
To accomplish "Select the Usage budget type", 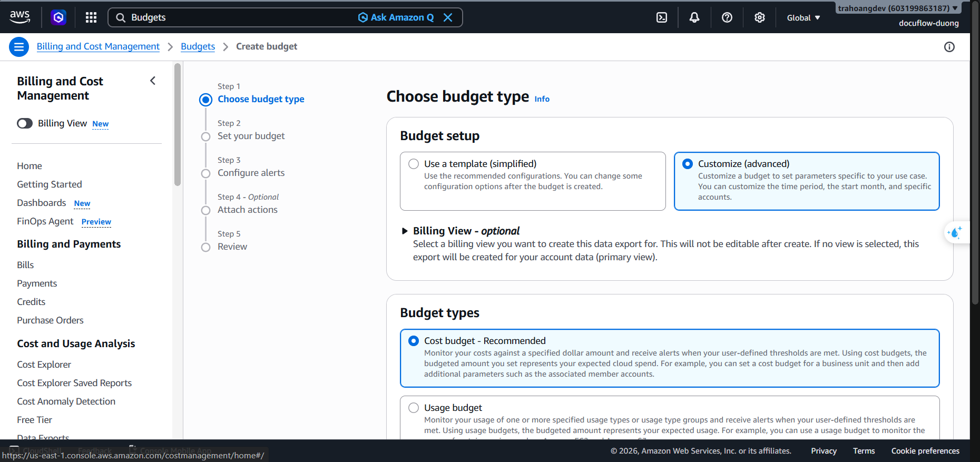I will (x=414, y=408).
